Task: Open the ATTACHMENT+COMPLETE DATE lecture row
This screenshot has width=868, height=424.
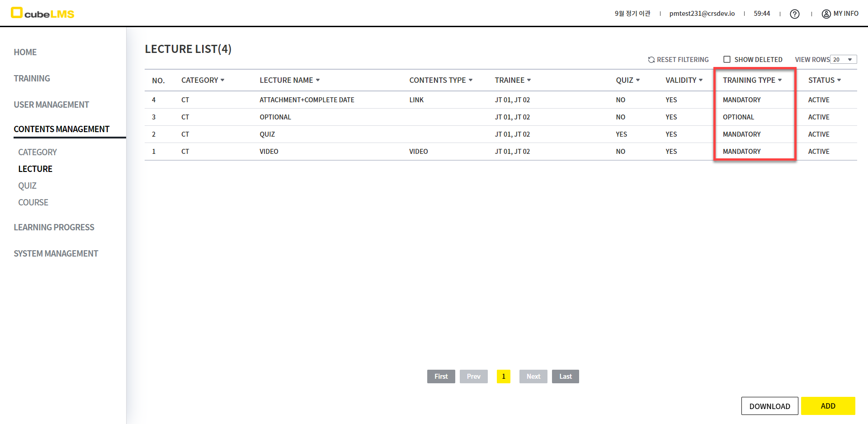Action: 307,100
